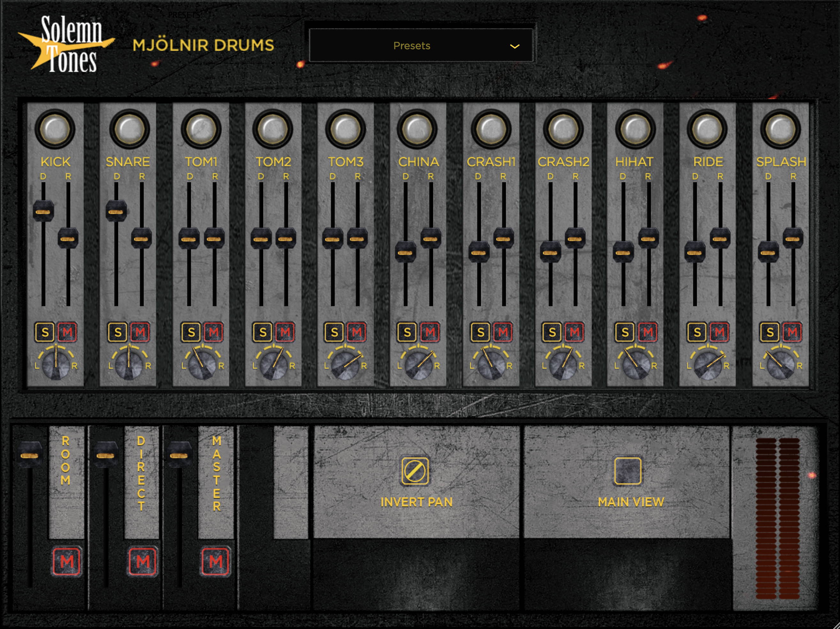Image resolution: width=840 pixels, height=629 pixels.
Task: Click the Invert Pan icon
Action: pyautogui.click(x=415, y=471)
